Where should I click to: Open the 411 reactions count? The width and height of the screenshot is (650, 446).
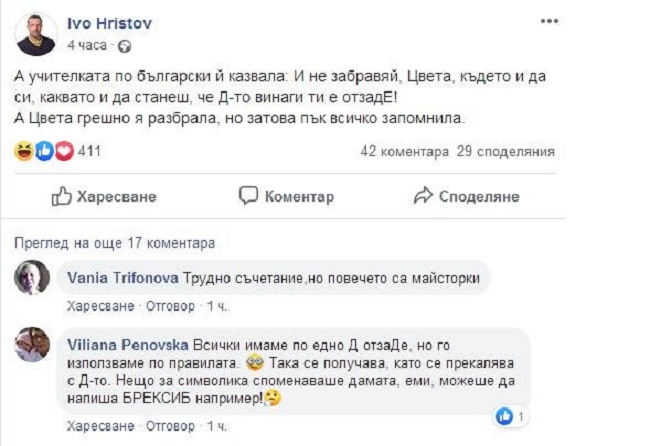coord(89,151)
